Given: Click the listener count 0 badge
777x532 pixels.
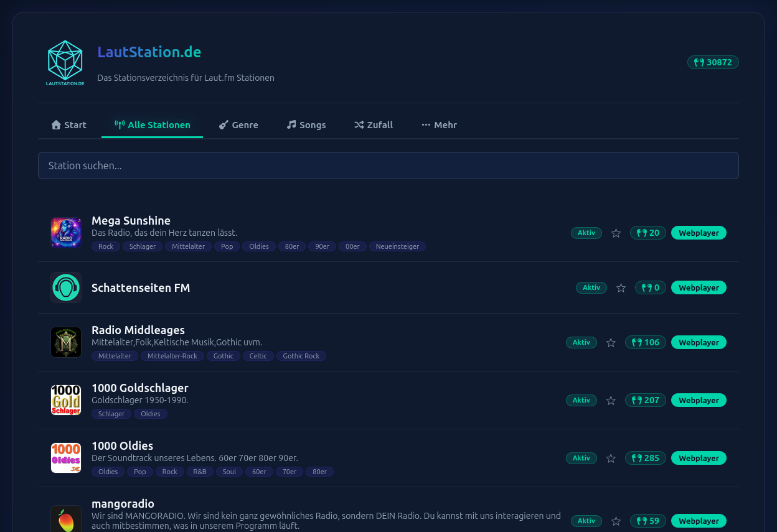Looking at the screenshot, I should [x=650, y=287].
